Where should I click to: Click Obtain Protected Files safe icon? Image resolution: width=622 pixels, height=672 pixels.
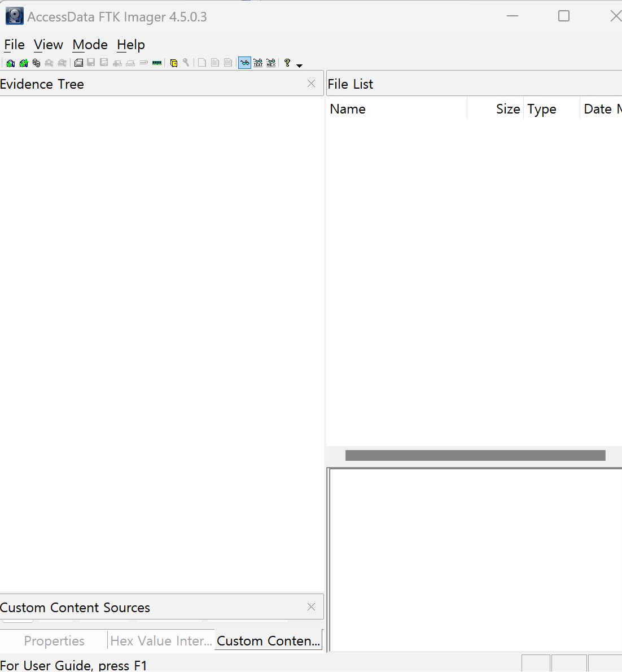click(173, 63)
